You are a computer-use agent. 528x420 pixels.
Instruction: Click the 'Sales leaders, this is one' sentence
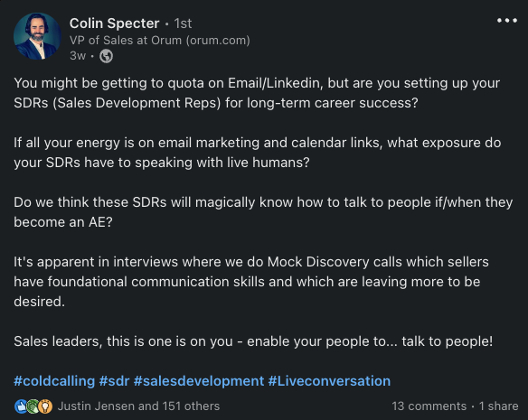click(253, 341)
